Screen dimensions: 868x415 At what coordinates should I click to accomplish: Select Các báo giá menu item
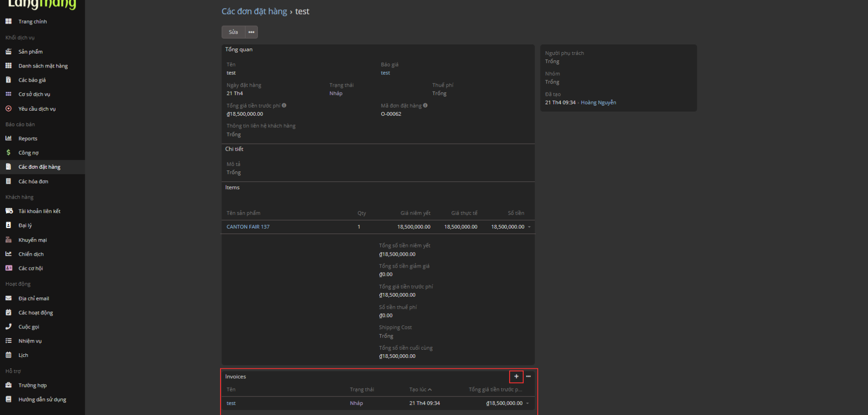coord(32,80)
